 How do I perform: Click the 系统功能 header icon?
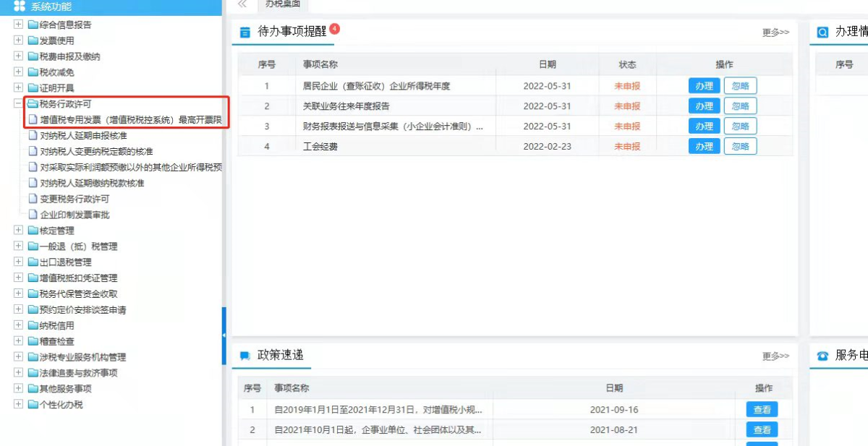click(20, 7)
